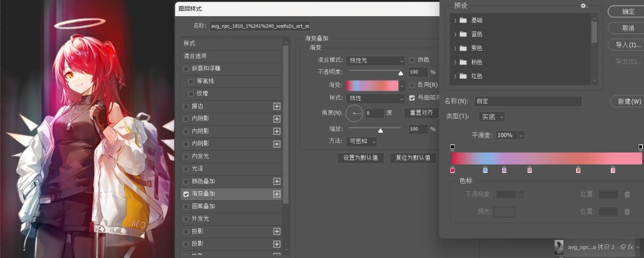Screen dimensions: 644x258
Task: Select the left black opacity stop
Action: [x=453, y=147]
